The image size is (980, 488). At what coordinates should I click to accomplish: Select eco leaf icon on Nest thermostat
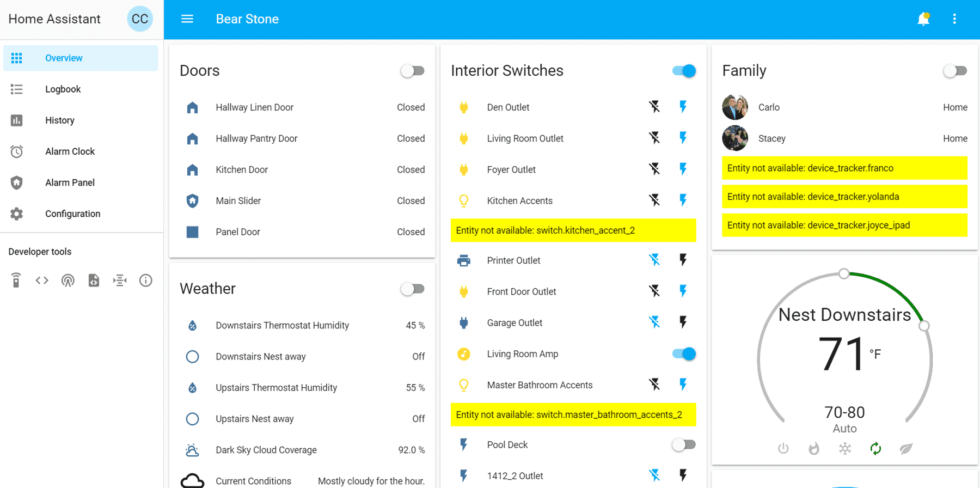tap(906, 449)
